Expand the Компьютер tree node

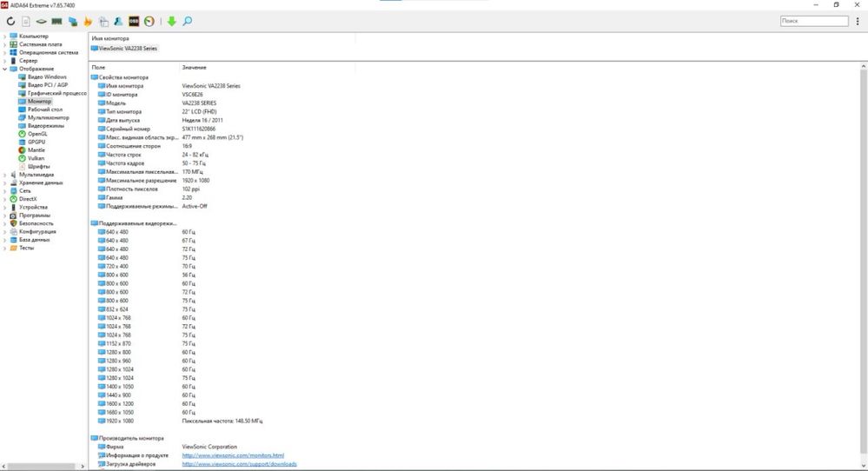[5, 36]
